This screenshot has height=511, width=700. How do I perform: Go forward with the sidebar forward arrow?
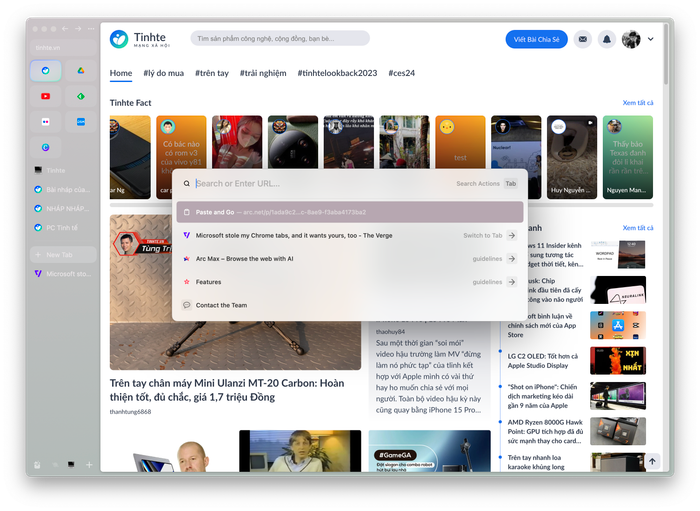click(78, 29)
